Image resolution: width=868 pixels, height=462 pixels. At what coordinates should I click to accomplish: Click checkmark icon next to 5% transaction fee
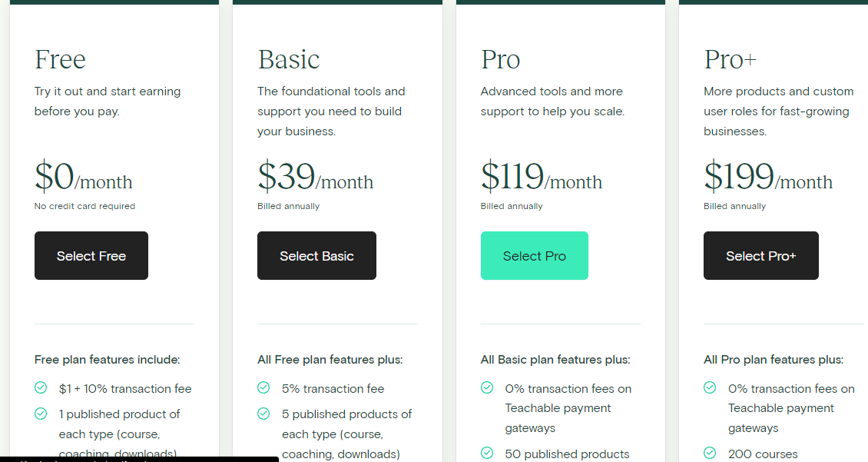coord(263,388)
